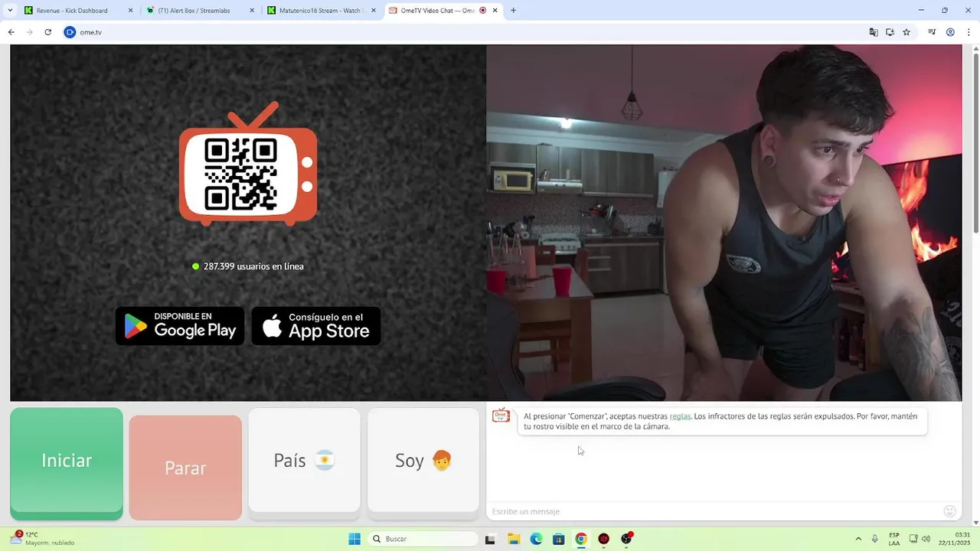Bookmark this page with the star icon
Image resolution: width=980 pixels, height=551 pixels.
(x=906, y=32)
